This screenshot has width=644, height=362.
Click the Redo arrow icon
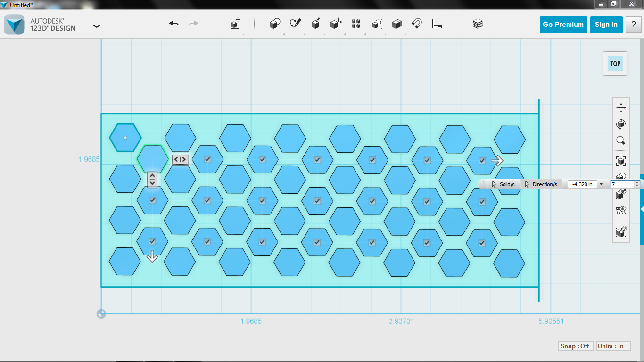(x=193, y=24)
